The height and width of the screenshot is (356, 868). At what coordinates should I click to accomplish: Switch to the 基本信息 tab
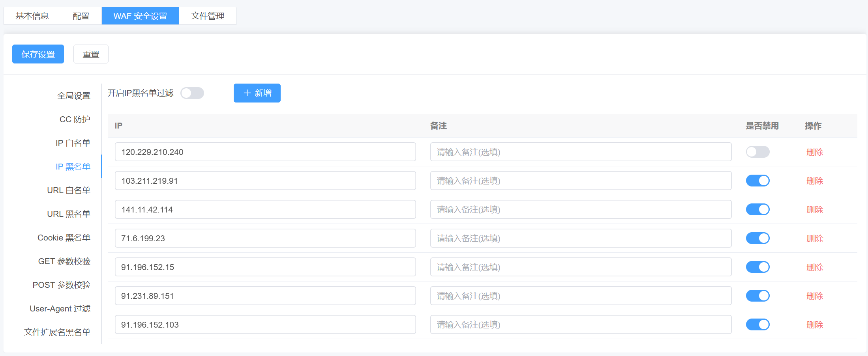coord(32,16)
